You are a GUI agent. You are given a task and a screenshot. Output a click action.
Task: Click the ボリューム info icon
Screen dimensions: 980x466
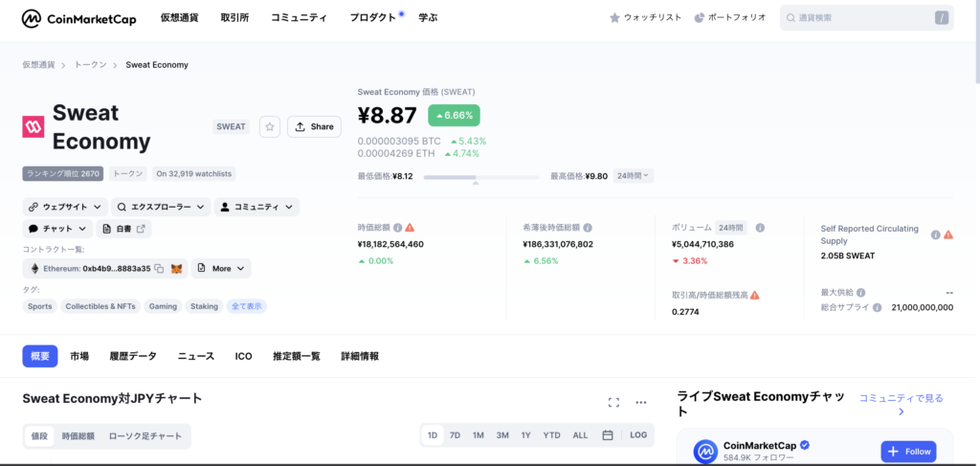coord(760,228)
